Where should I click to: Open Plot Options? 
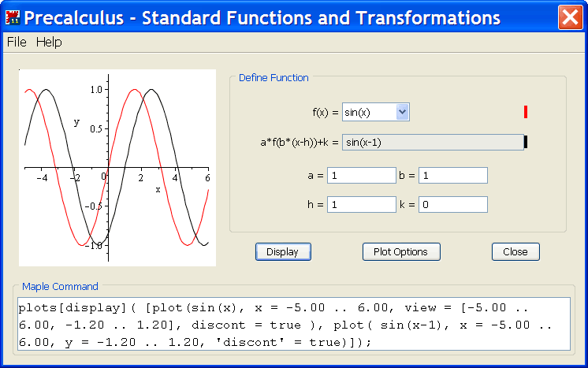[401, 252]
